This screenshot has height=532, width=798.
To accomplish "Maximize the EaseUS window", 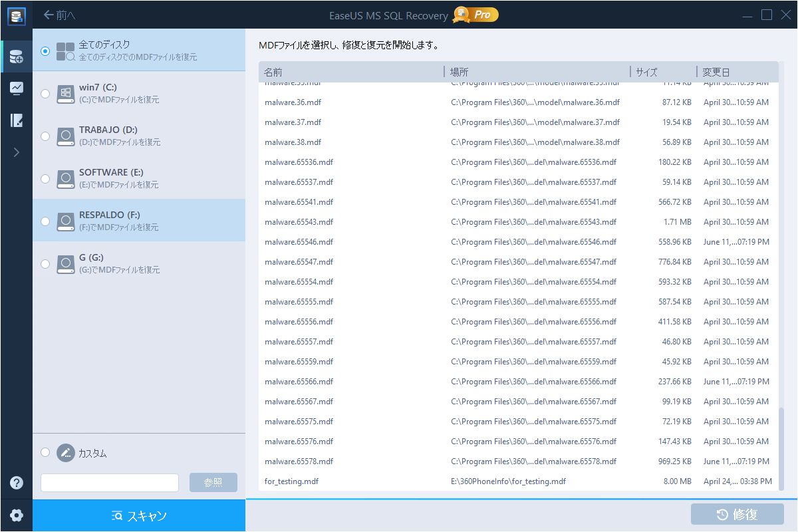I will pyautogui.click(x=766, y=15).
